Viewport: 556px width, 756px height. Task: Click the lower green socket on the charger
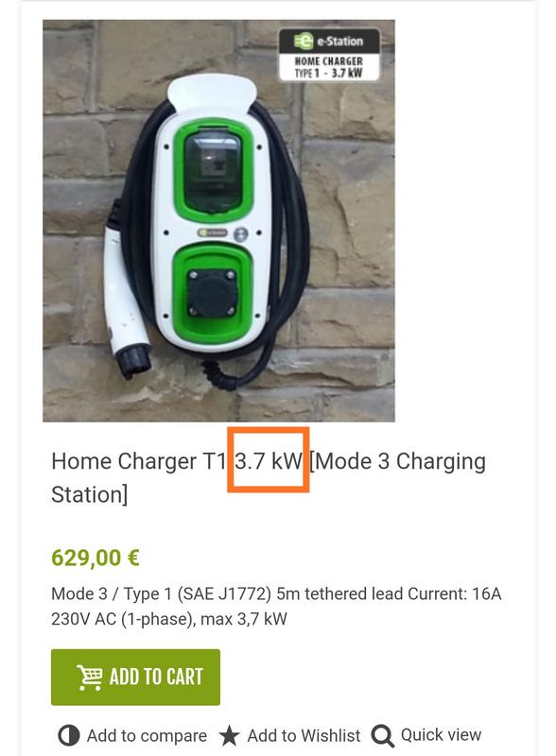pos(213,293)
